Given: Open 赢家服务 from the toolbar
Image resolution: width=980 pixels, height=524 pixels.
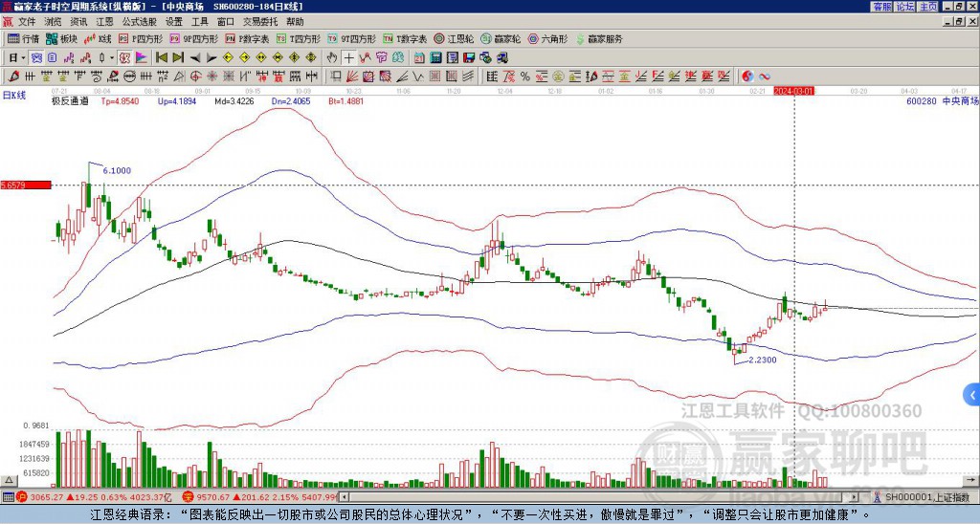Looking at the screenshot, I should 599,38.
